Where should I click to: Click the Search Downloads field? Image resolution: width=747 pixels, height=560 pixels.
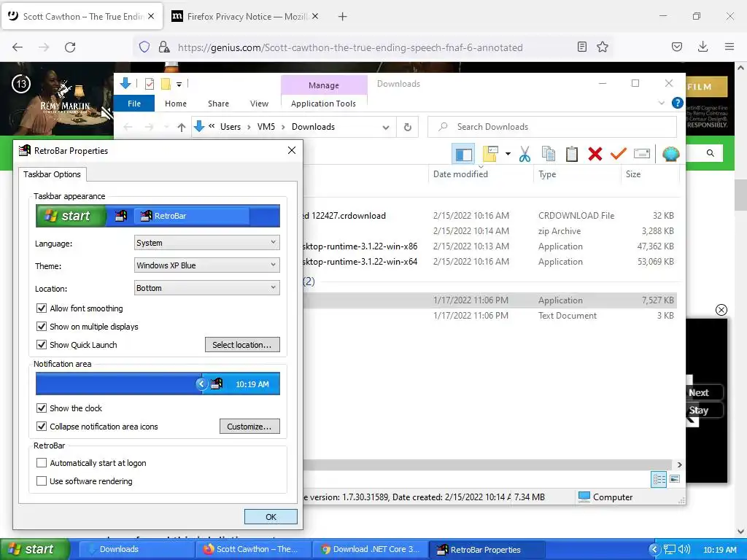[552, 127]
